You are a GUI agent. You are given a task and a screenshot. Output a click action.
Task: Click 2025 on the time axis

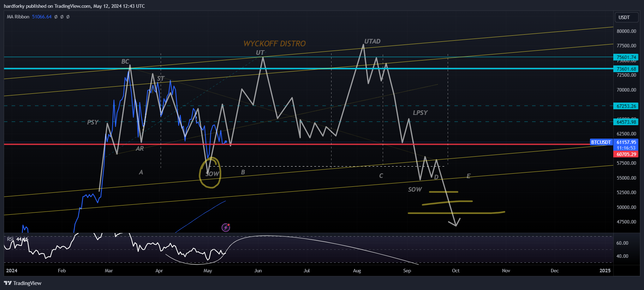coord(605,271)
